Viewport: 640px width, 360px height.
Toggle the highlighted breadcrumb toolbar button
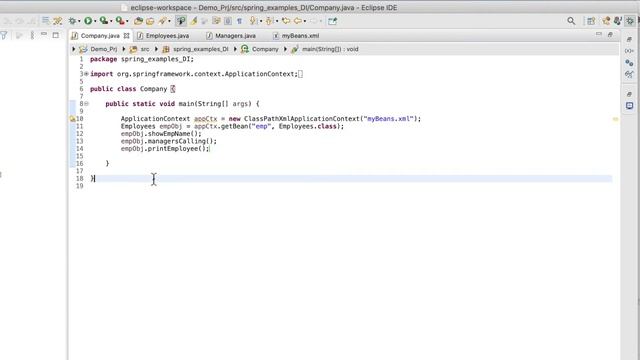tap(181, 21)
